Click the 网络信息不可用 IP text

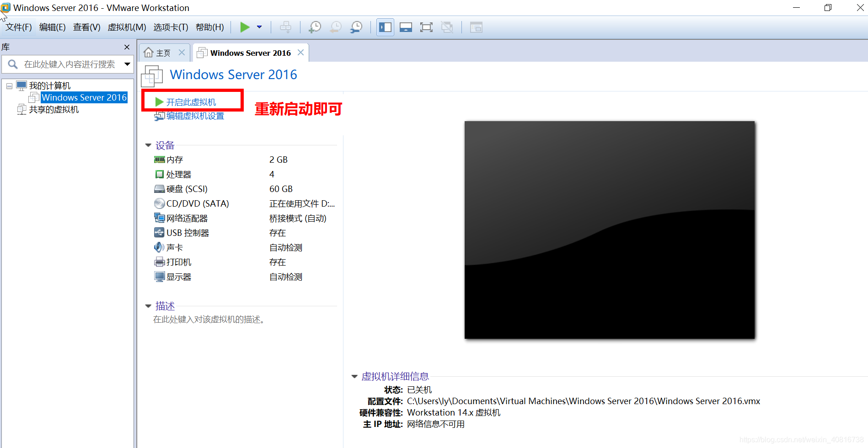tap(436, 424)
